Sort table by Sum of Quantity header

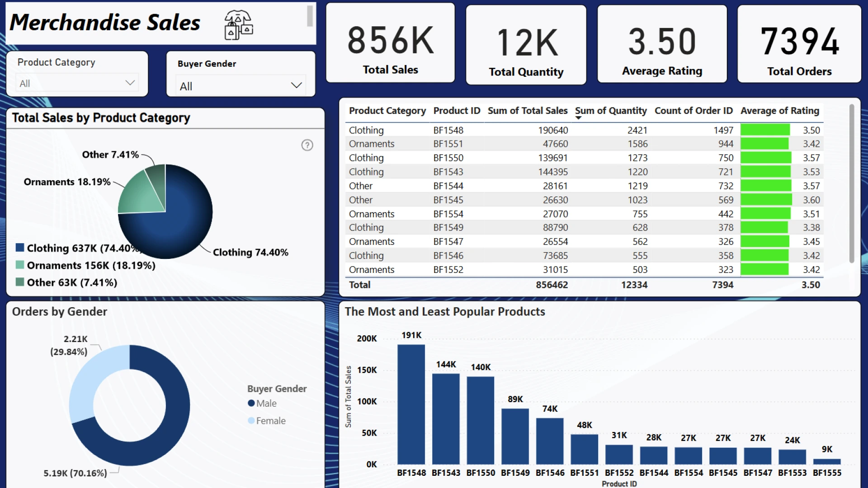click(x=611, y=111)
